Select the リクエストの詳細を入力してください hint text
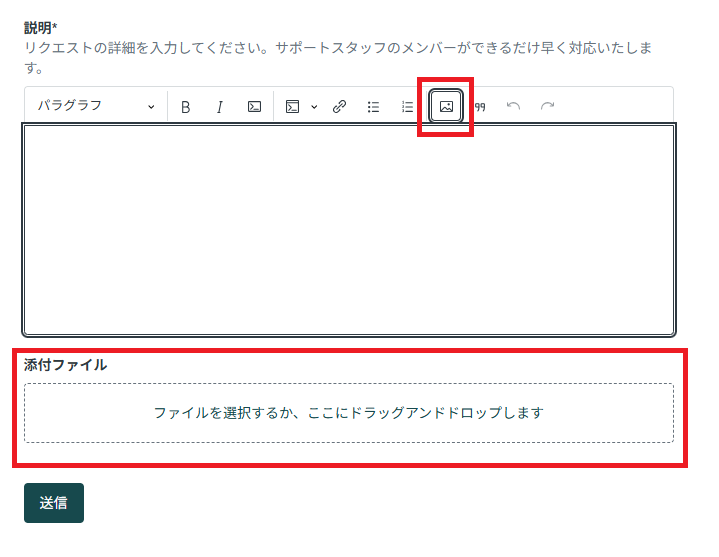 click(x=338, y=57)
